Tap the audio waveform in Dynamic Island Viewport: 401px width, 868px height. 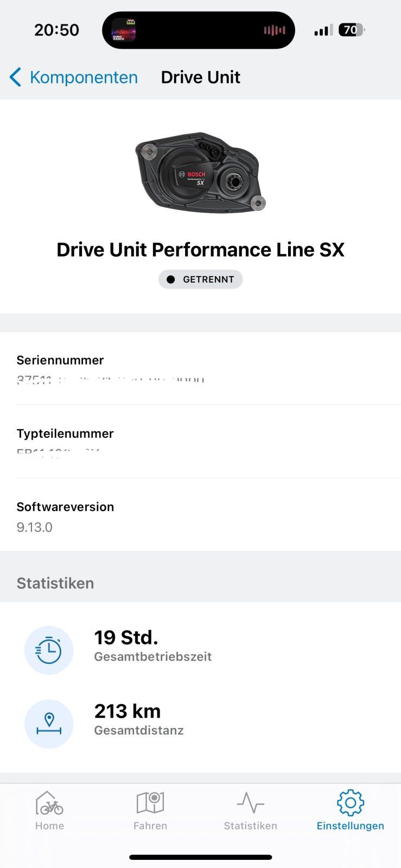point(275,30)
